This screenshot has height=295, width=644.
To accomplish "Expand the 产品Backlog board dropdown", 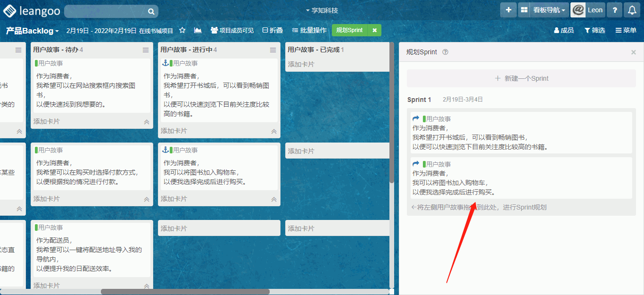I will pos(33,31).
